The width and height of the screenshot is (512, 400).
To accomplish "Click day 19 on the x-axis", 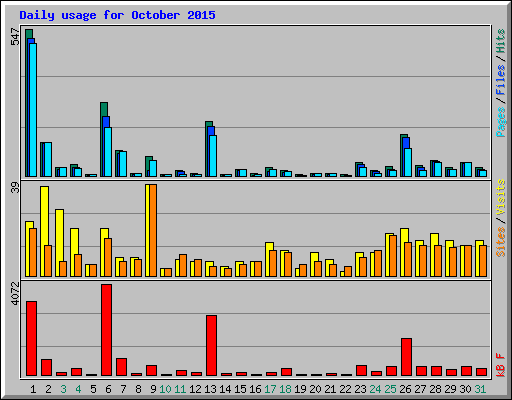I will (x=300, y=389).
